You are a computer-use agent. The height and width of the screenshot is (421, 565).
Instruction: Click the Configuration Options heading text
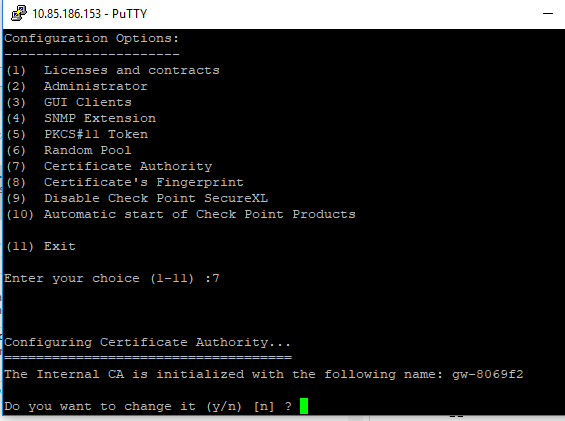[x=92, y=38]
